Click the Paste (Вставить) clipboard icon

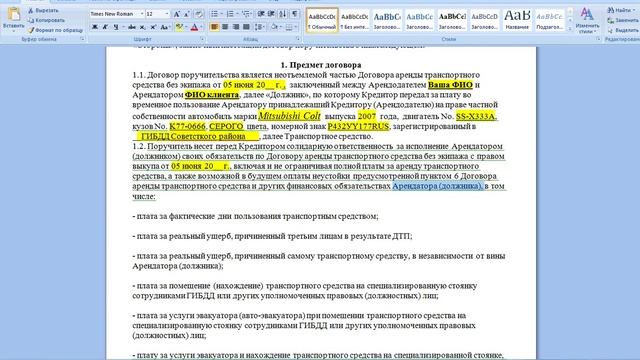tap(13, 14)
